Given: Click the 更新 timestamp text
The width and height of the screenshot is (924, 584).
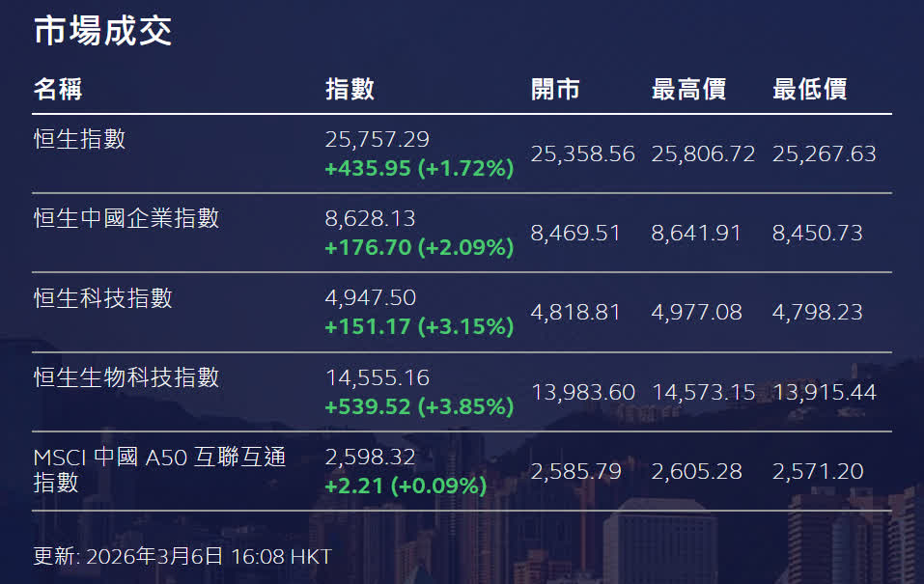Looking at the screenshot, I should (x=182, y=557).
